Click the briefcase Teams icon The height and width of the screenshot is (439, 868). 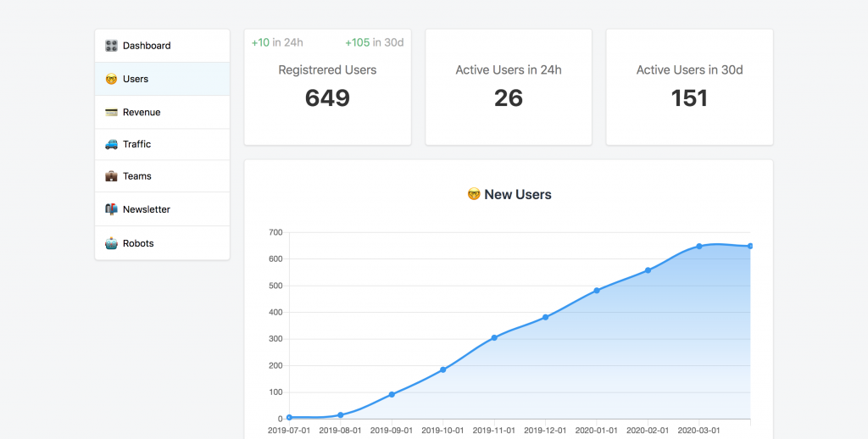(x=111, y=176)
